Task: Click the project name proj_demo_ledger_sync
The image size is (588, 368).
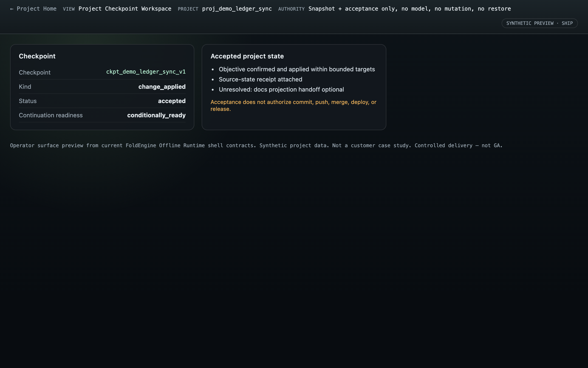Action: point(237,9)
